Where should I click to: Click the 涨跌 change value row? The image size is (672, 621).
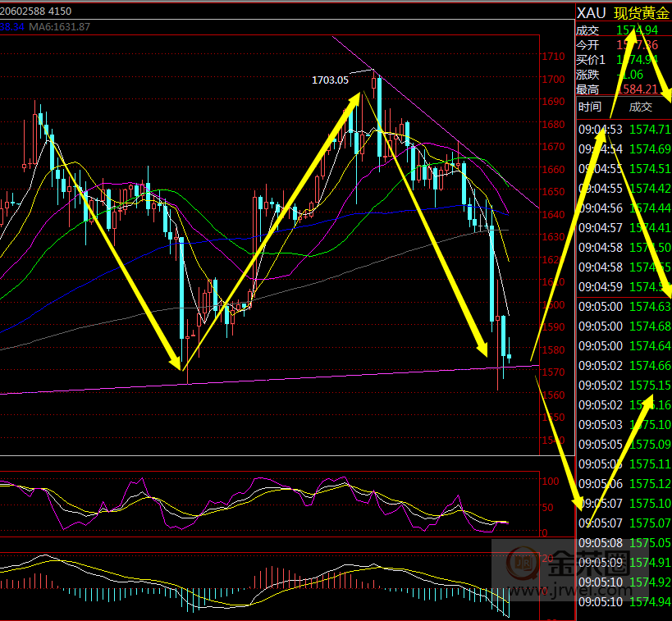(x=624, y=74)
